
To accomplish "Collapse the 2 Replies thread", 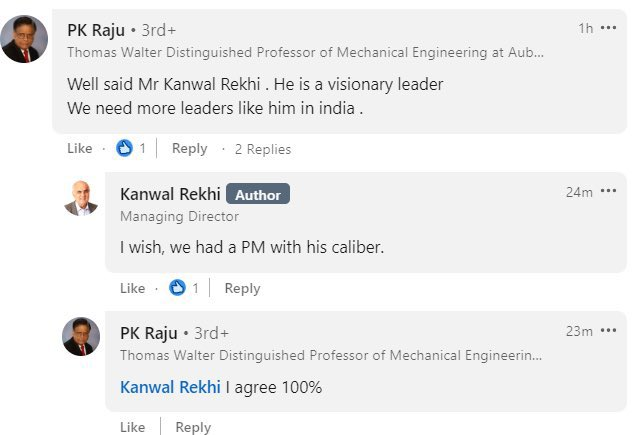I will 263,149.
